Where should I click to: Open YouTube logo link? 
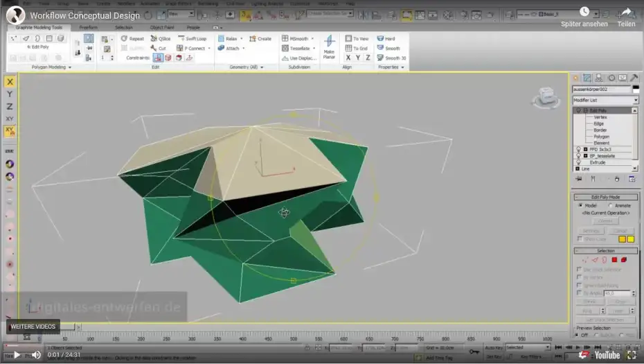(607, 354)
